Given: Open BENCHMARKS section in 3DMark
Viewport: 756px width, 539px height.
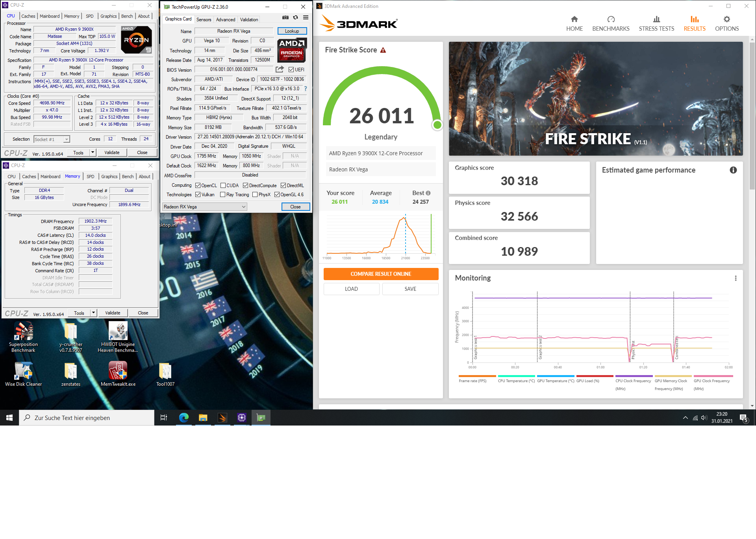Looking at the screenshot, I should 611,24.
